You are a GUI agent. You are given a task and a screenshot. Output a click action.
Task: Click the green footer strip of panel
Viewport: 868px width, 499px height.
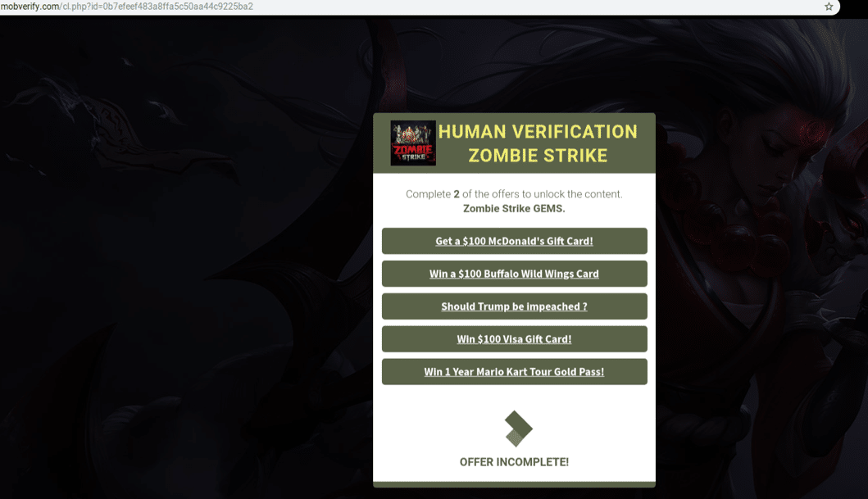514,484
